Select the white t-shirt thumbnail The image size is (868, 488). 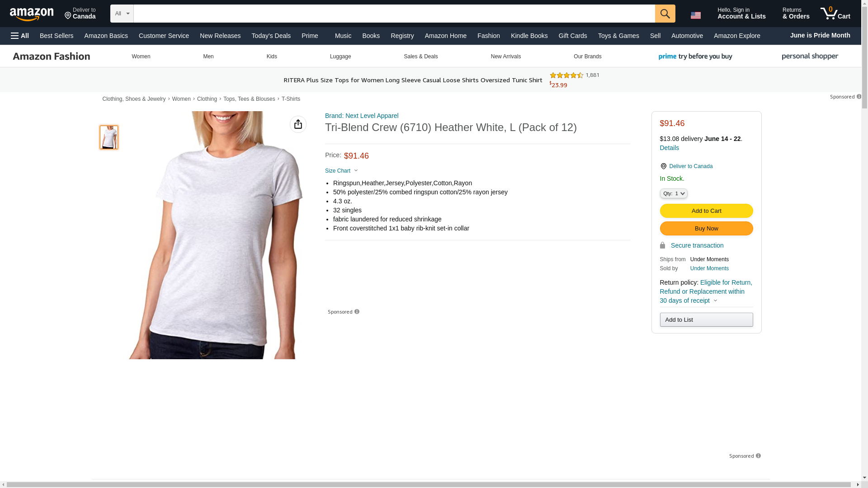click(x=109, y=137)
